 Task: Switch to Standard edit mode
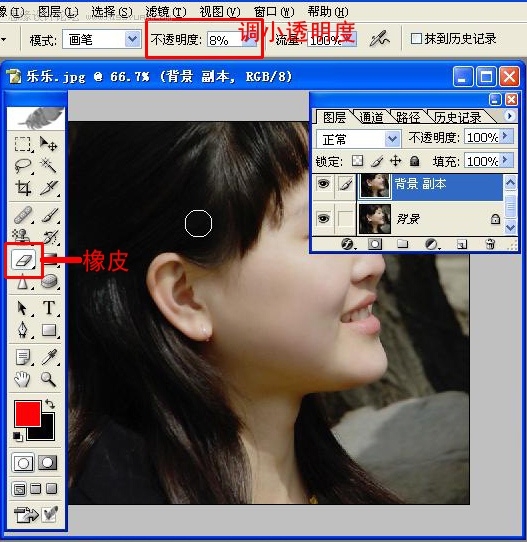[23, 463]
